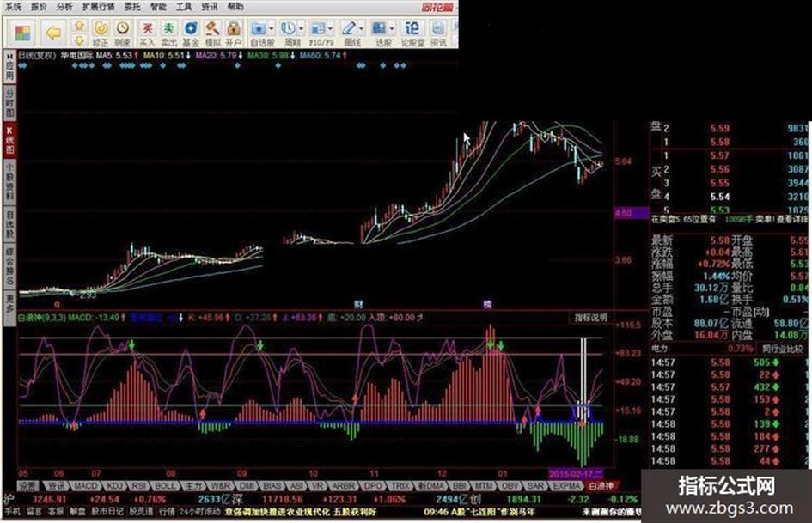
Task: Select the TRIX indicator tab
Action: pyautogui.click(x=400, y=486)
